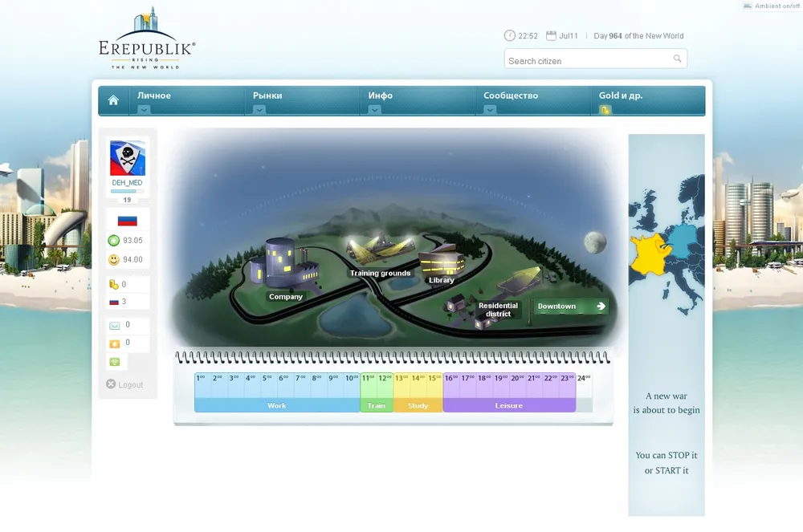Click 'Day 964 of the New World' text
803x532 pixels.
638,36
